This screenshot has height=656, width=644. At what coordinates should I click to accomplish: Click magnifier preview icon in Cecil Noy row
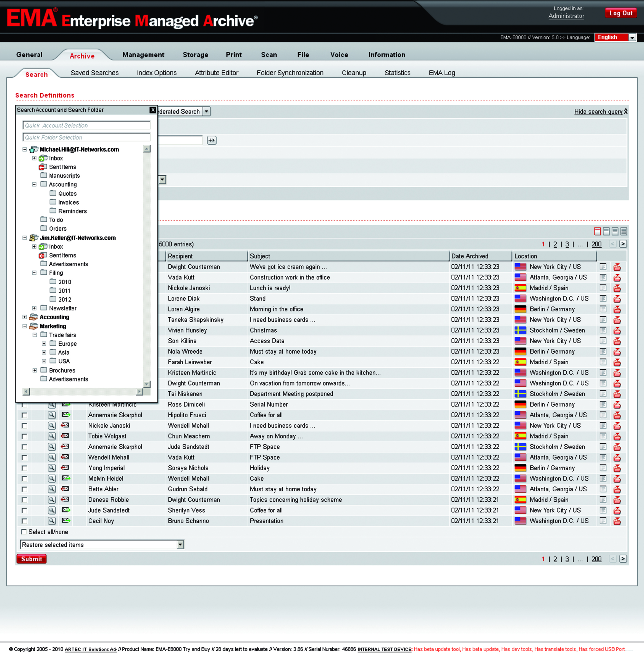tap(51, 521)
